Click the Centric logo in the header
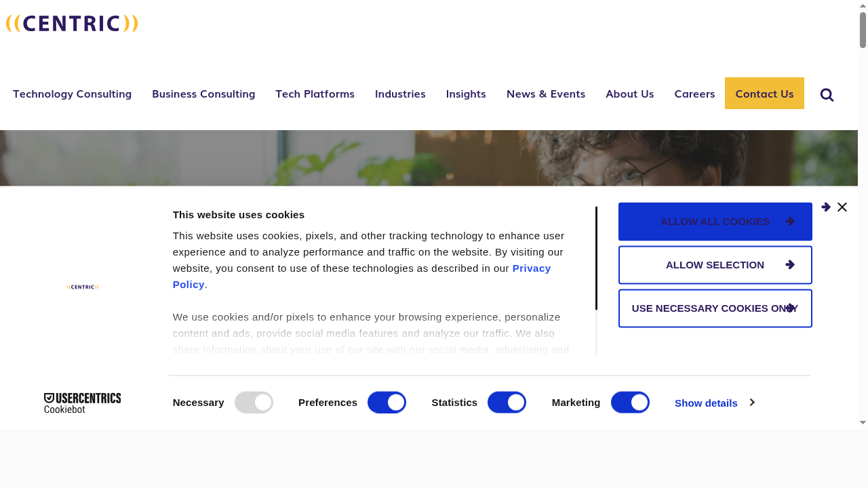868x488 pixels. (72, 24)
